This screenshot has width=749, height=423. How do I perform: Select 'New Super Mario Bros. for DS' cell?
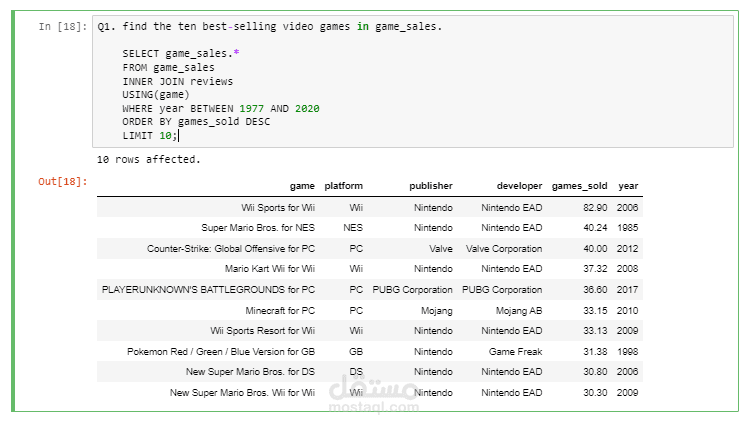(x=250, y=372)
